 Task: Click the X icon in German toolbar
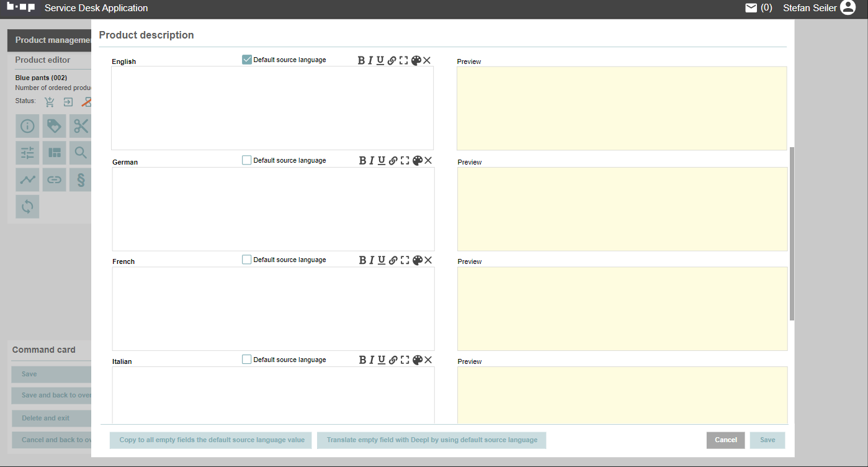coord(428,161)
